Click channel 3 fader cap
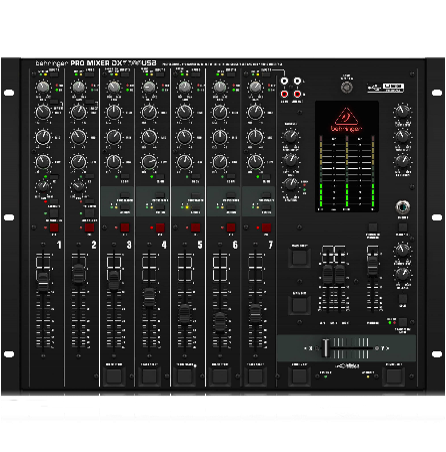 (114, 280)
